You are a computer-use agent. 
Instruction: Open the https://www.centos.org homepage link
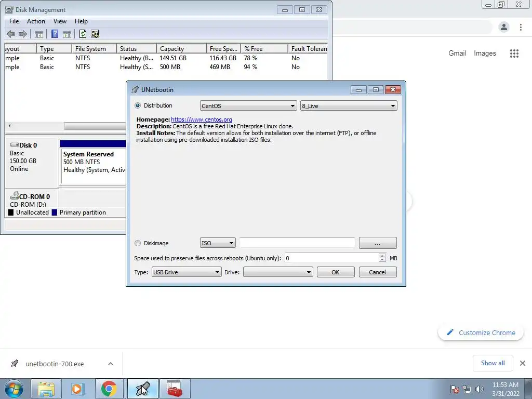[x=202, y=119]
